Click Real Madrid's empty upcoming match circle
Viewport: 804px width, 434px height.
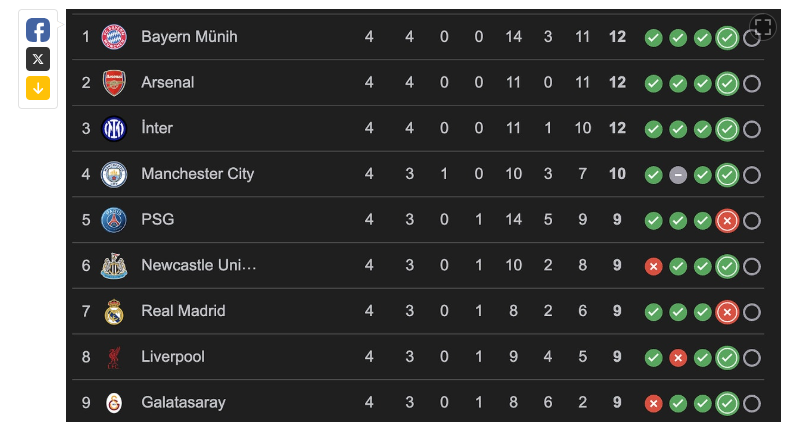tap(752, 313)
